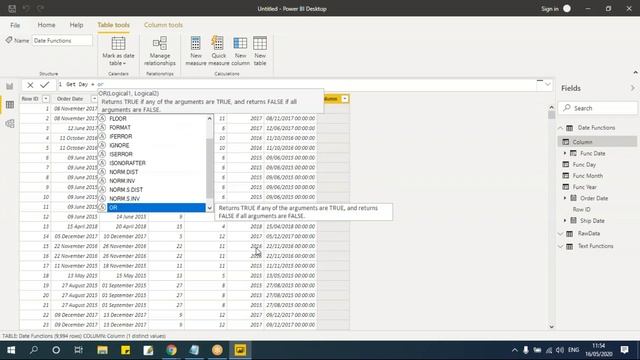Open the Order Date column filter dropdown
This screenshot has height=360, width=640.
94,99
